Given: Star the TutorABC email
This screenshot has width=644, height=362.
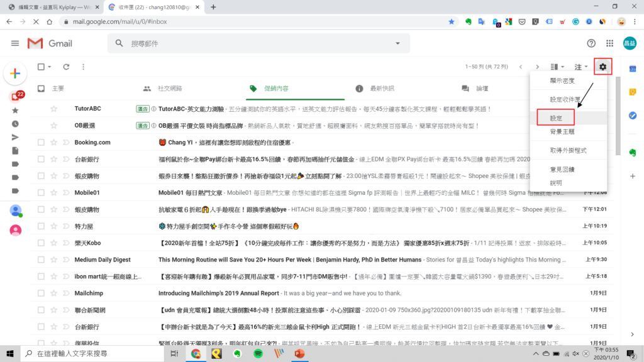Looking at the screenshot, I should (54, 109).
